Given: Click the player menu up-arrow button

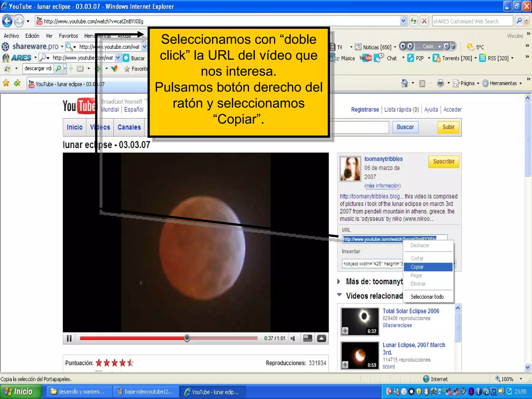Looking at the screenshot, I should click(x=322, y=338).
